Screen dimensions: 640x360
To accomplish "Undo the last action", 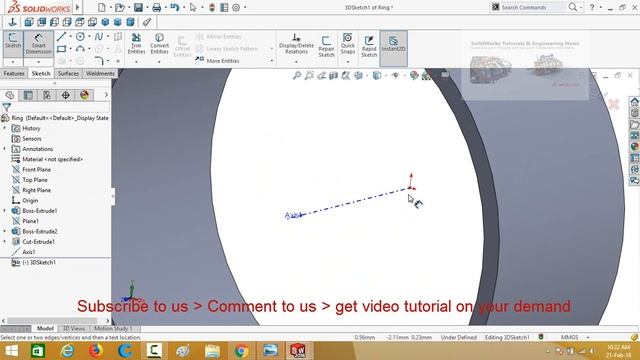I will point(174,7).
